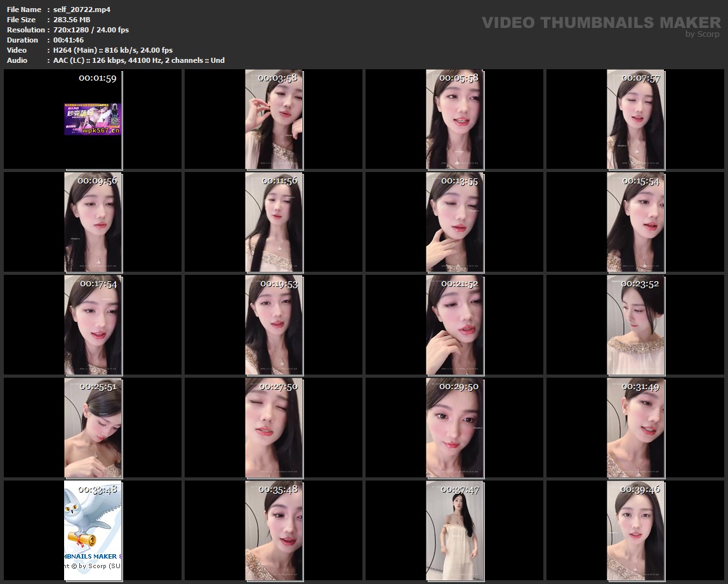Choose the thumbnail at 00:25:51
This screenshot has height=584, width=728.
[x=93, y=428]
